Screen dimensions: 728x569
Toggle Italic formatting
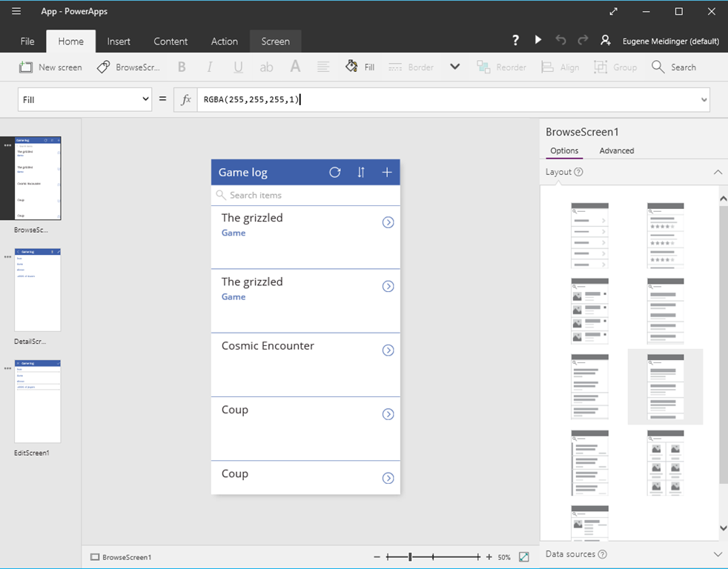pyautogui.click(x=210, y=67)
